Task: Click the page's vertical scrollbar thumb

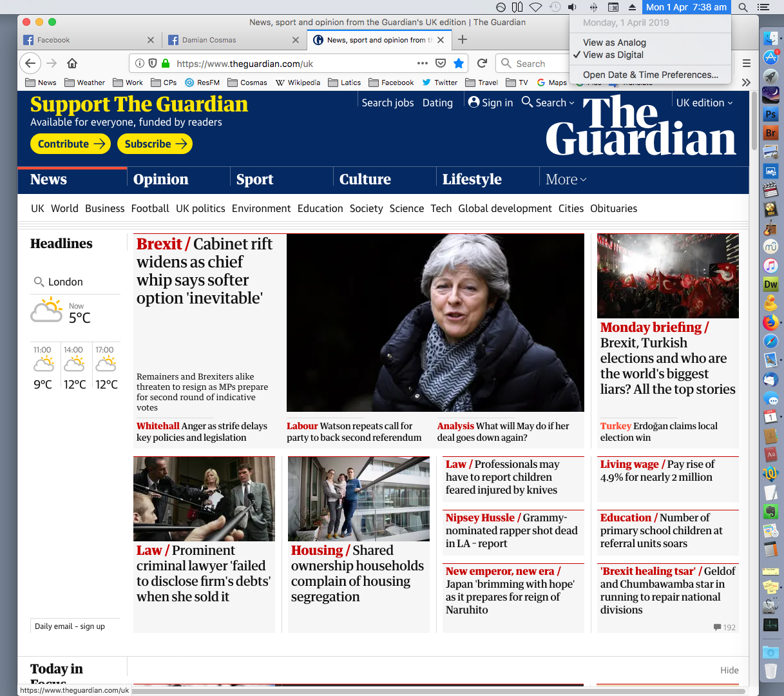Action: [x=754, y=122]
